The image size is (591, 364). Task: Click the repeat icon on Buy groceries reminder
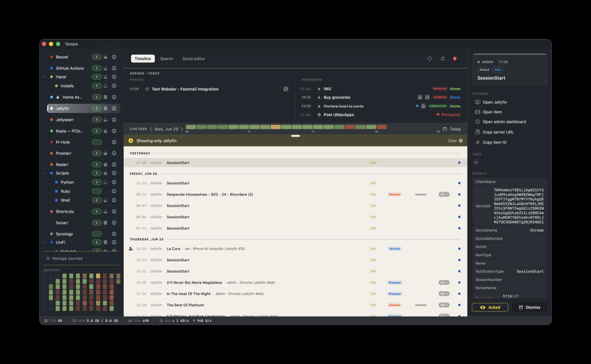(x=427, y=97)
